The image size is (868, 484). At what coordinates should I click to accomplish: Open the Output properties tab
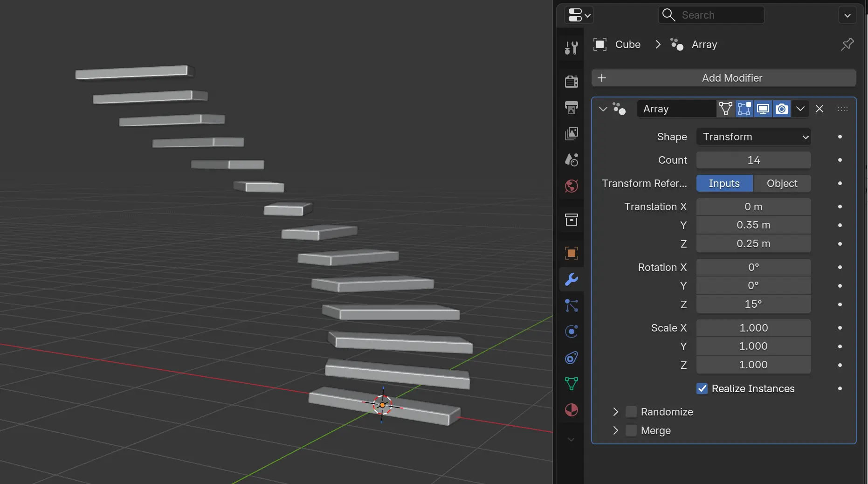[572, 107]
